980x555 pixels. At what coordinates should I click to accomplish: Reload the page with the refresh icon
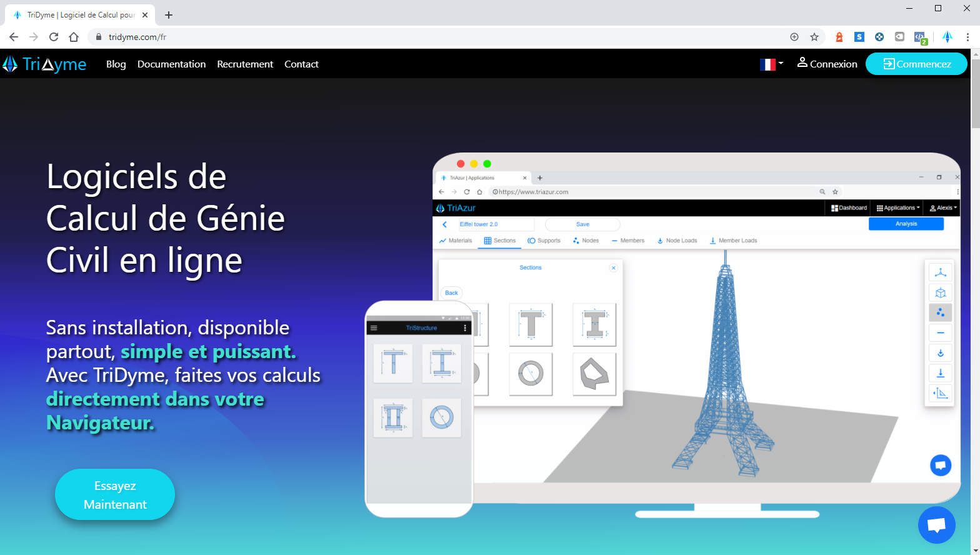tap(54, 37)
